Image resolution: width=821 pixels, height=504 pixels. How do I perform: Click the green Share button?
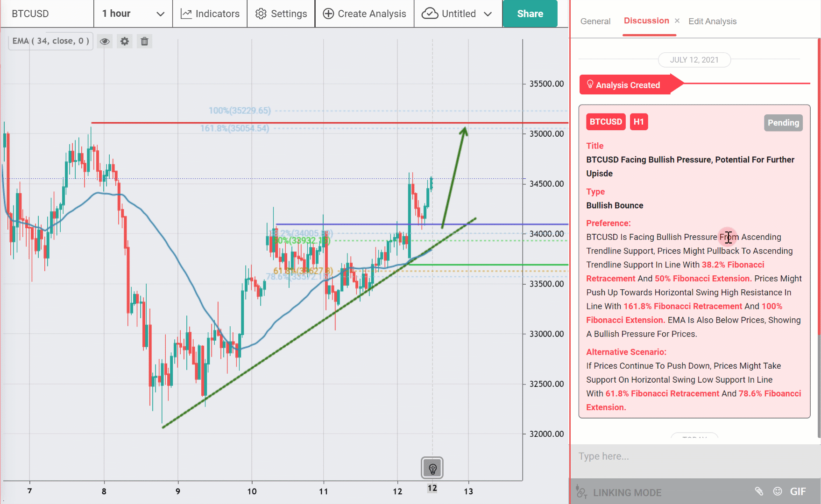pyautogui.click(x=530, y=14)
